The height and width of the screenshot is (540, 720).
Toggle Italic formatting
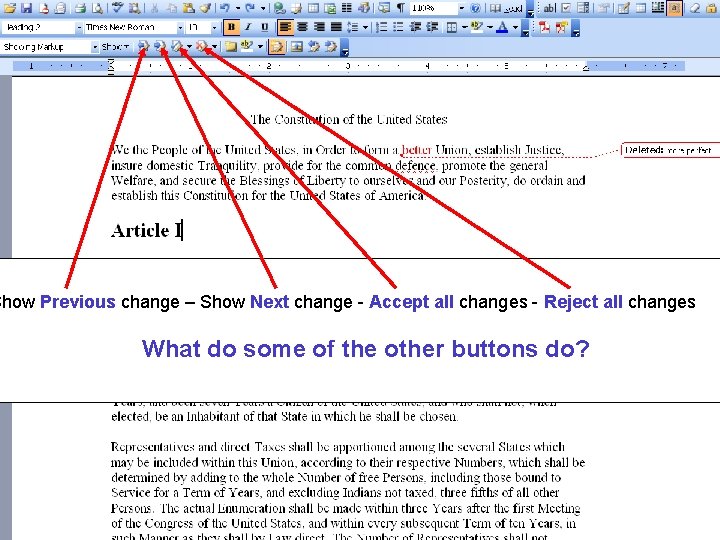pyautogui.click(x=248, y=27)
